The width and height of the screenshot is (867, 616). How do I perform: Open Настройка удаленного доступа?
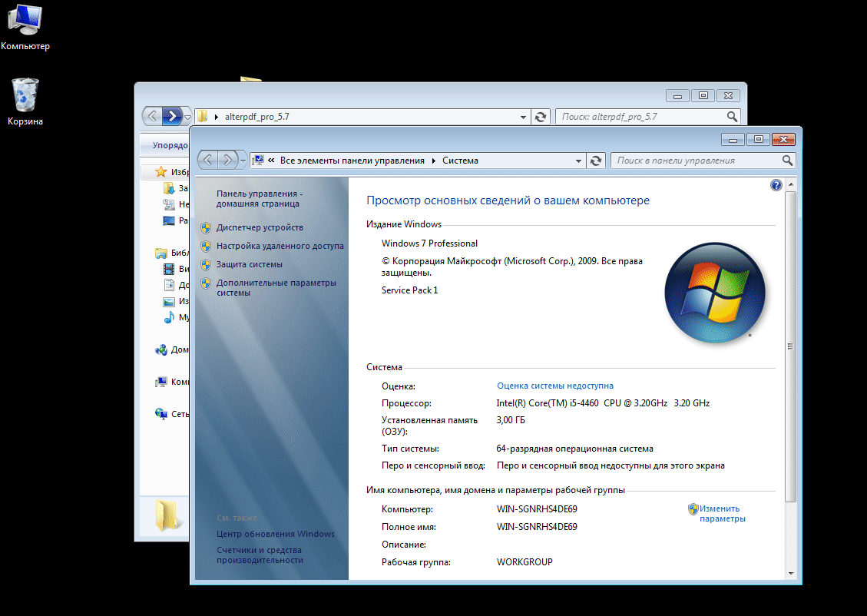(280, 246)
